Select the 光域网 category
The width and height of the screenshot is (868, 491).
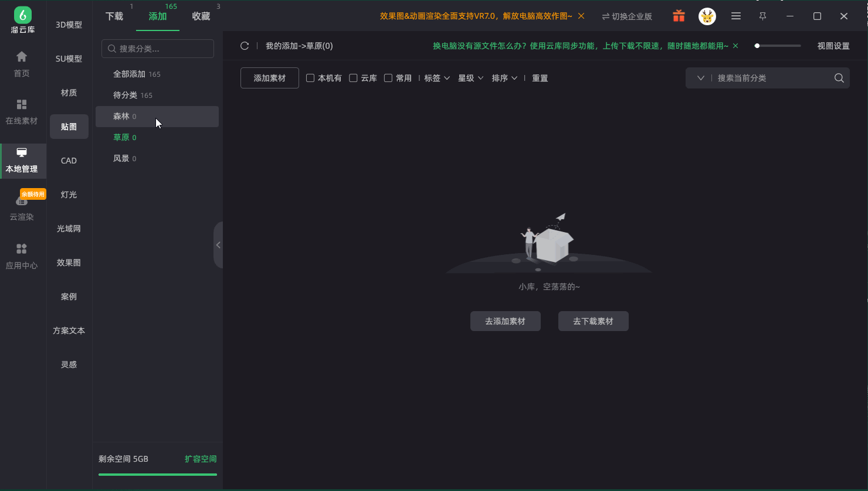[69, 229]
